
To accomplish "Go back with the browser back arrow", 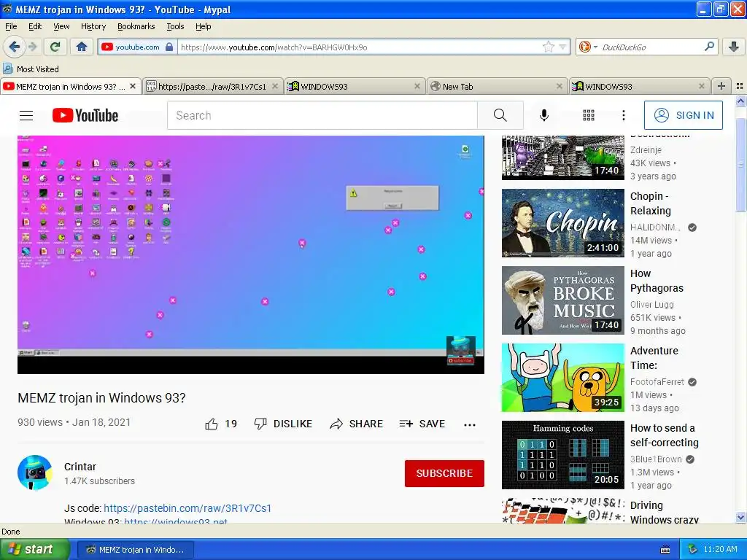I will coord(15,47).
